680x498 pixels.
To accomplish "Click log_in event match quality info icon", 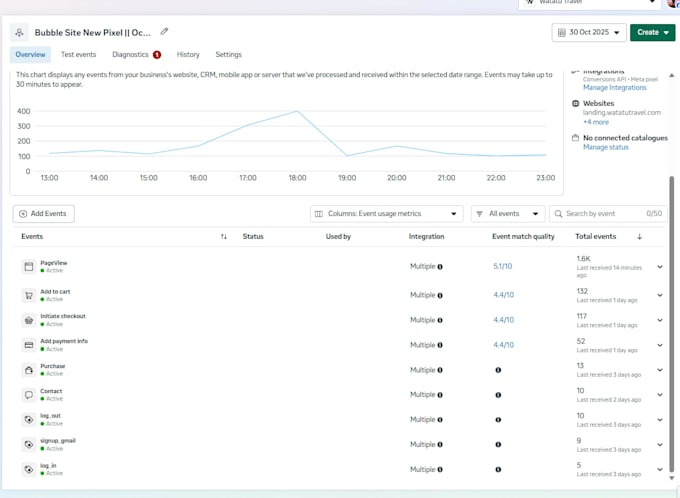I will (498, 469).
